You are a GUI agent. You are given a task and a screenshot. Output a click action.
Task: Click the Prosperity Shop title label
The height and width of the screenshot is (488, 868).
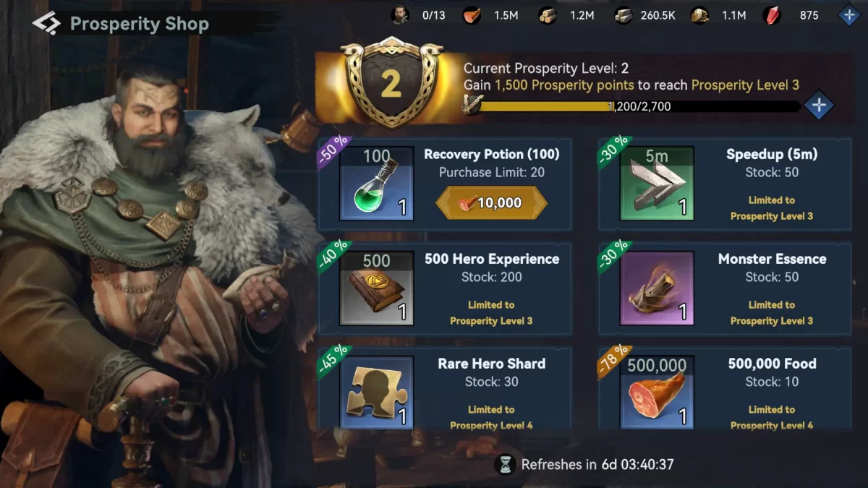(x=139, y=24)
